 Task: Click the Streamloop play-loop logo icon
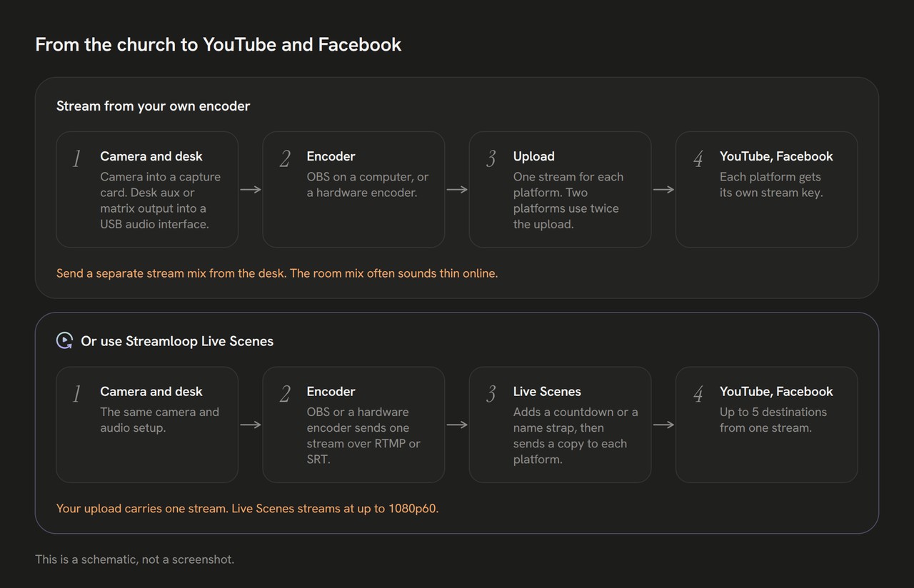(64, 341)
